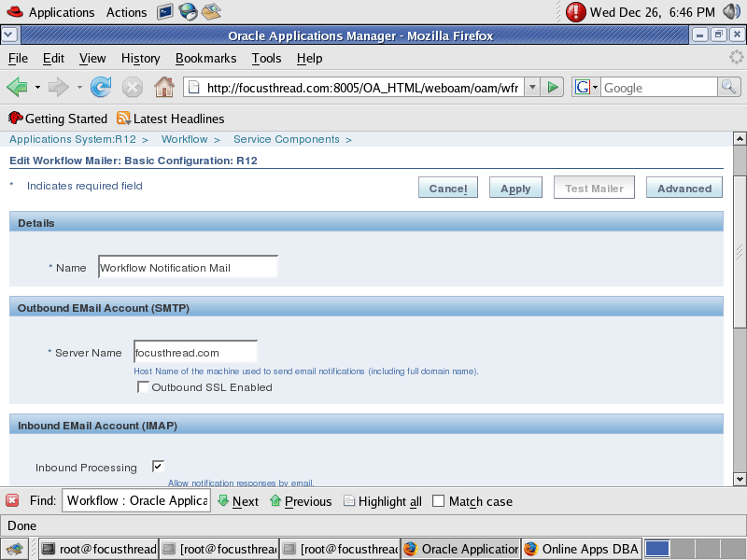This screenshot has width=747, height=560.
Task: Click the search magnifier icon
Action: click(726, 87)
